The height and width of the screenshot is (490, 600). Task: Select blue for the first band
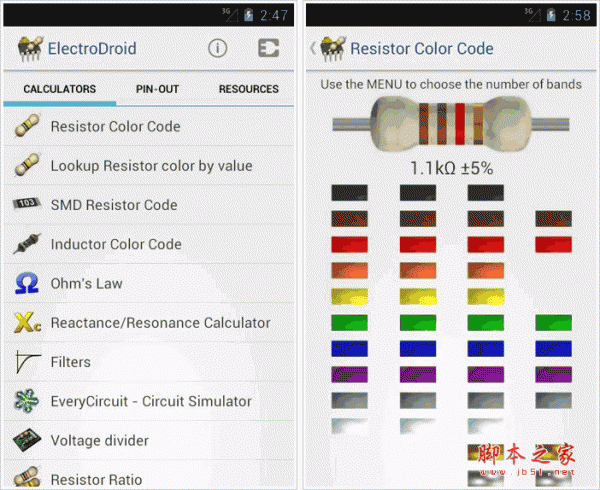[x=349, y=348]
